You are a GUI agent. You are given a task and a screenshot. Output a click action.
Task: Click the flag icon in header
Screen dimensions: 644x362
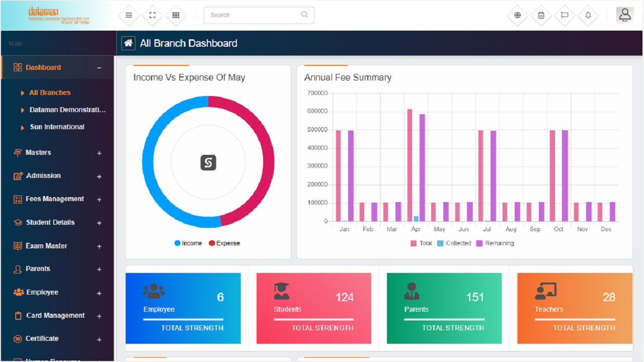click(565, 15)
